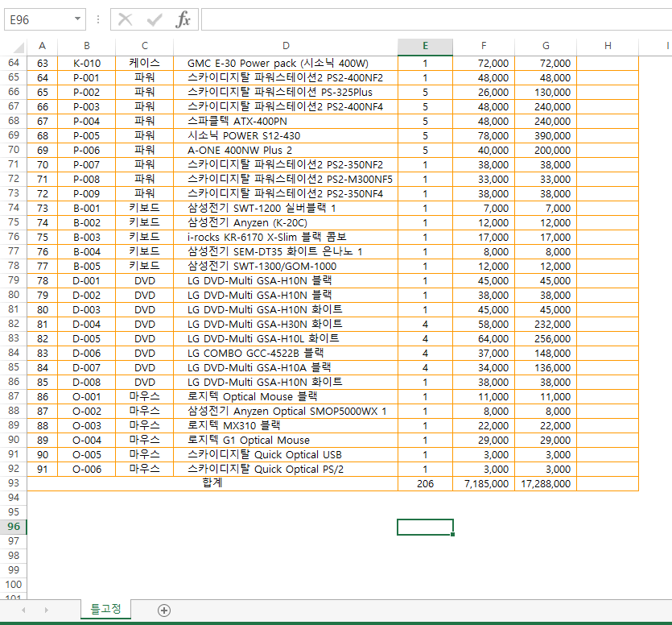This screenshot has width=672, height=625.
Task: Select the 64,000 price cell
Action: click(484, 339)
